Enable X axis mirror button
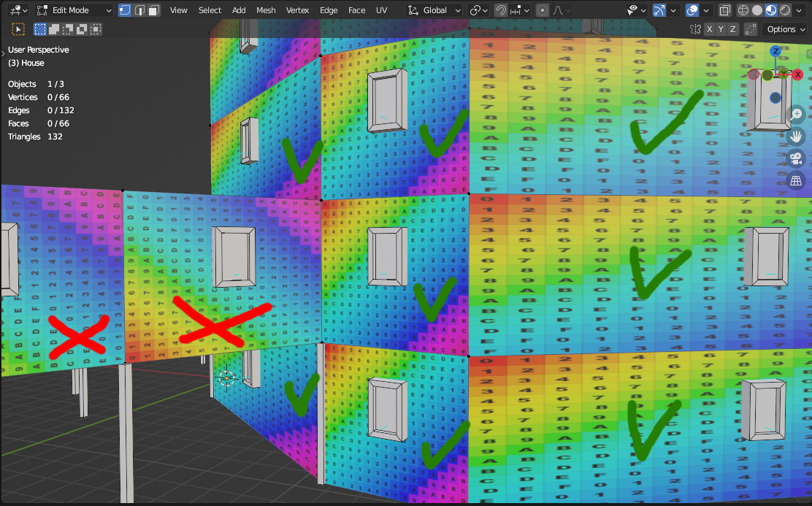812x506 pixels. pos(709,29)
